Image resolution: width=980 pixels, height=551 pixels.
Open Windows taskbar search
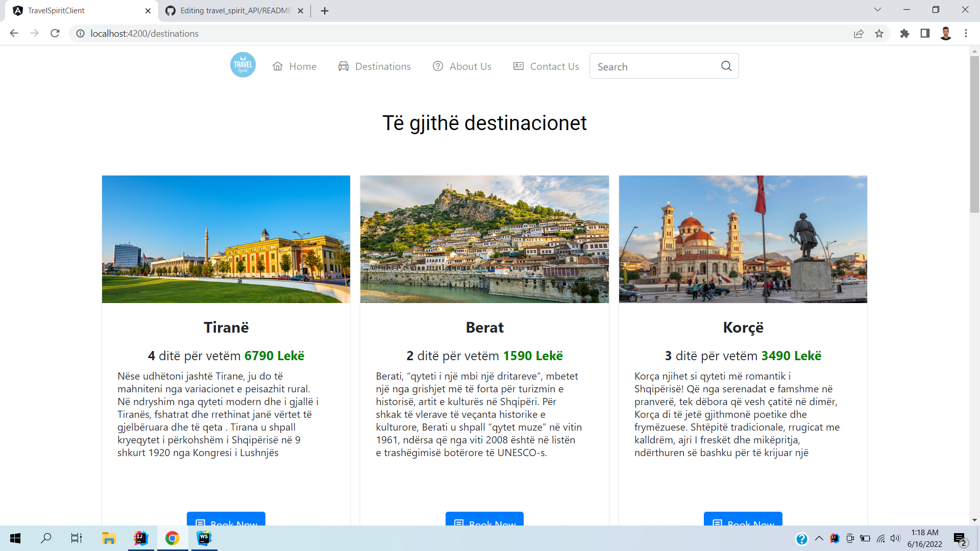pos(46,538)
